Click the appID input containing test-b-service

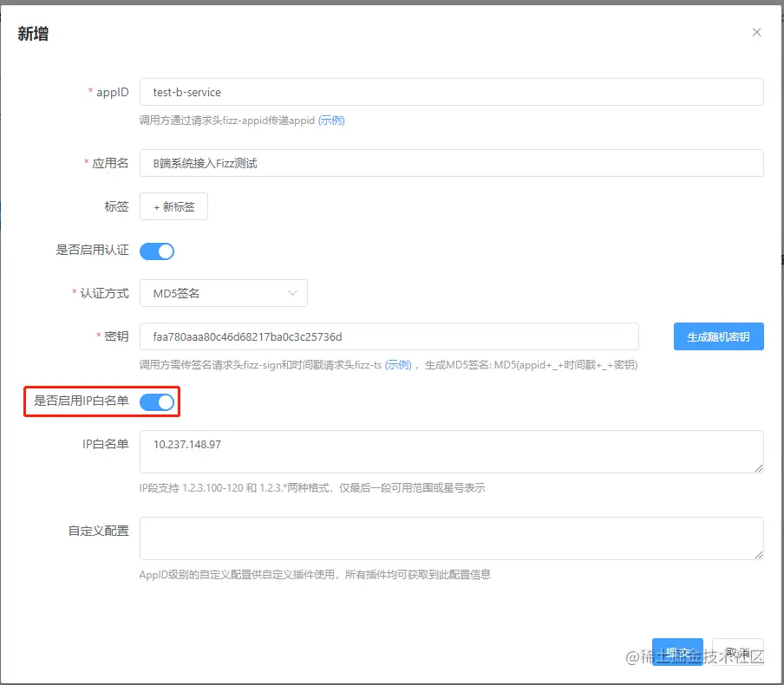pyautogui.click(x=451, y=92)
